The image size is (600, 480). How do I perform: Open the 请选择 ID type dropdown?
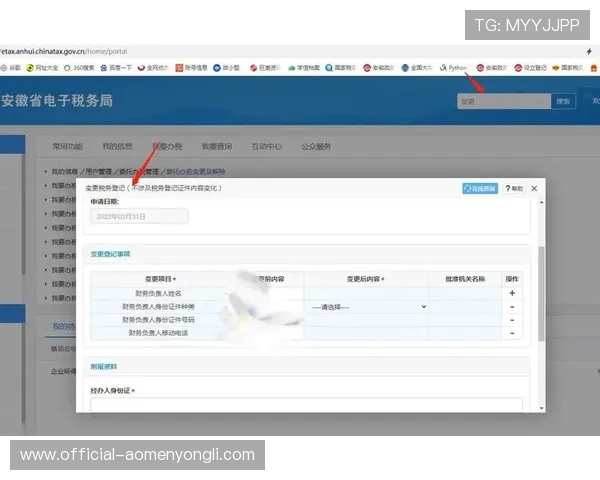coord(368,307)
